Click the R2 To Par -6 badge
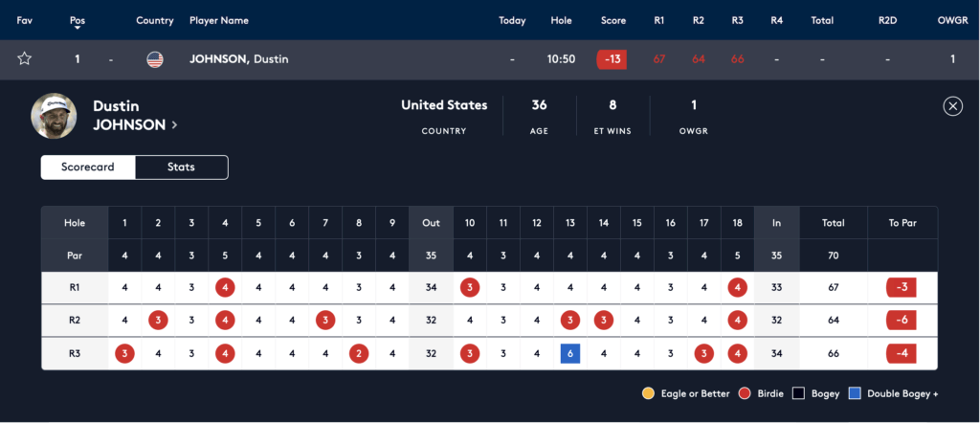Image resolution: width=980 pixels, height=423 pixels. click(902, 321)
